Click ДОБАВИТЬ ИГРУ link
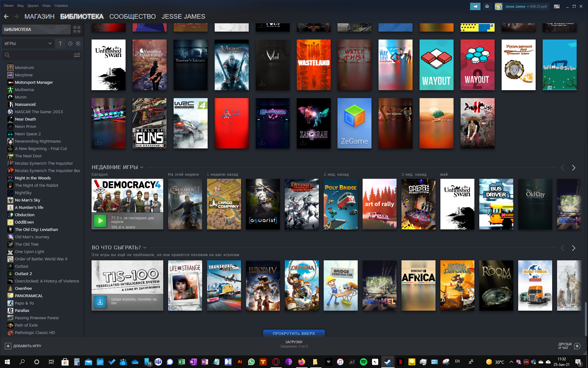Viewport: 588px width, 368px height. point(27,346)
